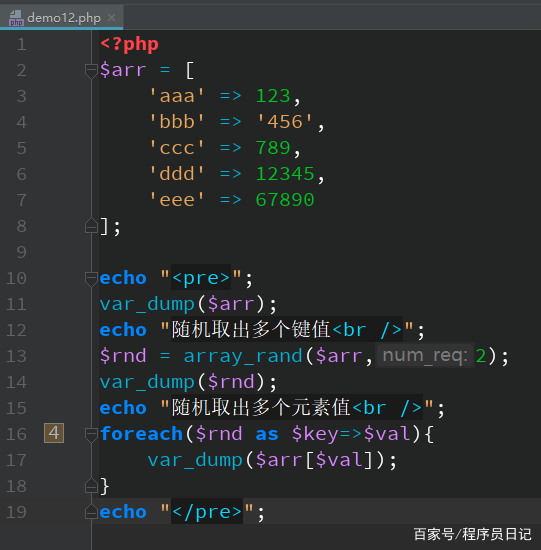The width and height of the screenshot is (541, 550).
Task: Click the value 12345 on line 6
Action: click(285, 174)
